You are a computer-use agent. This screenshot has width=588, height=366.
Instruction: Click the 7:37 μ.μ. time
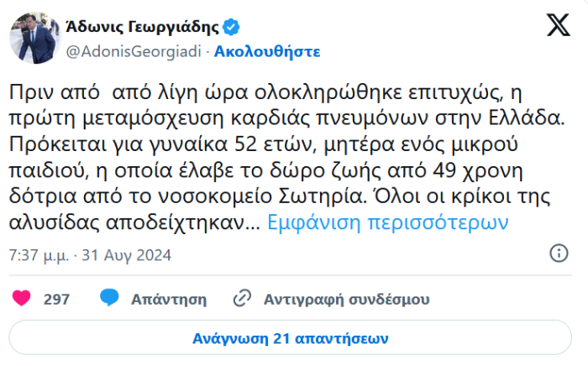click(x=37, y=254)
